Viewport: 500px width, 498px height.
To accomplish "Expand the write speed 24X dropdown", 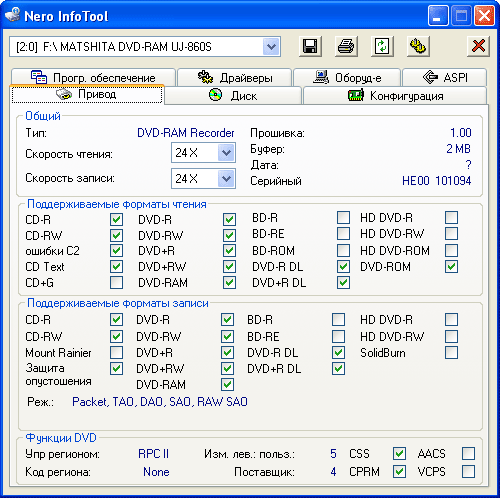I will tap(226, 179).
